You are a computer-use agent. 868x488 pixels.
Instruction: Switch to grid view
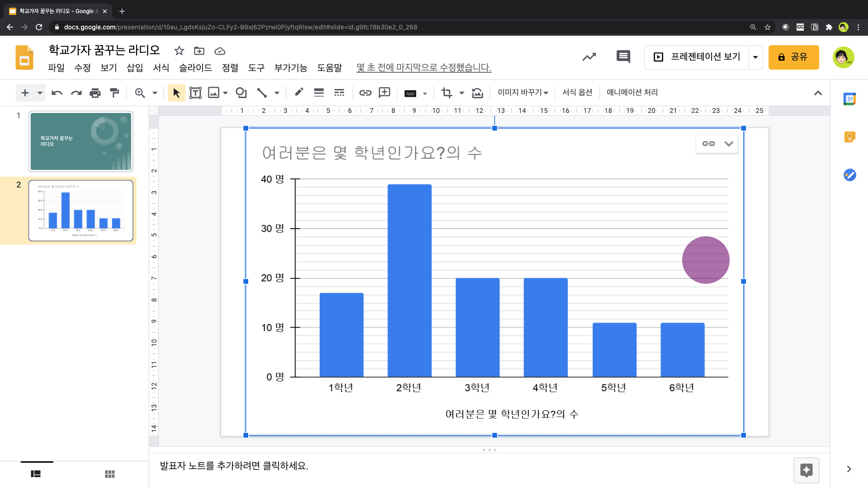pos(110,474)
